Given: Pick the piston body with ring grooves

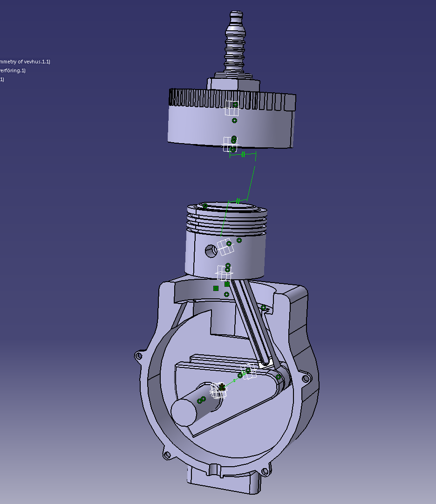Looking at the screenshot, I should click(x=226, y=241).
